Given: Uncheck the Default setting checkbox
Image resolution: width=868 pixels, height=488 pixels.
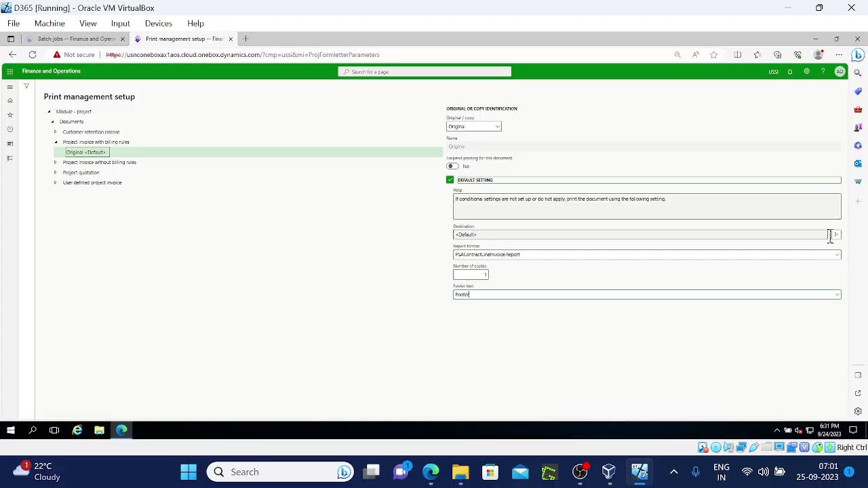Looking at the screenshot, I should coord(450,180).
